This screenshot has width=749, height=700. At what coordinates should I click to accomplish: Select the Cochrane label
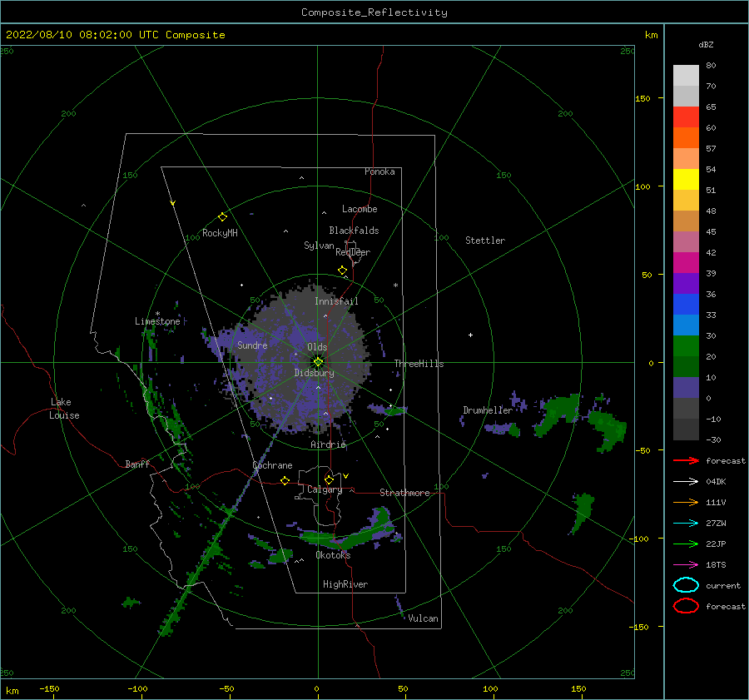pyautogui.click(x=272, y=465)
